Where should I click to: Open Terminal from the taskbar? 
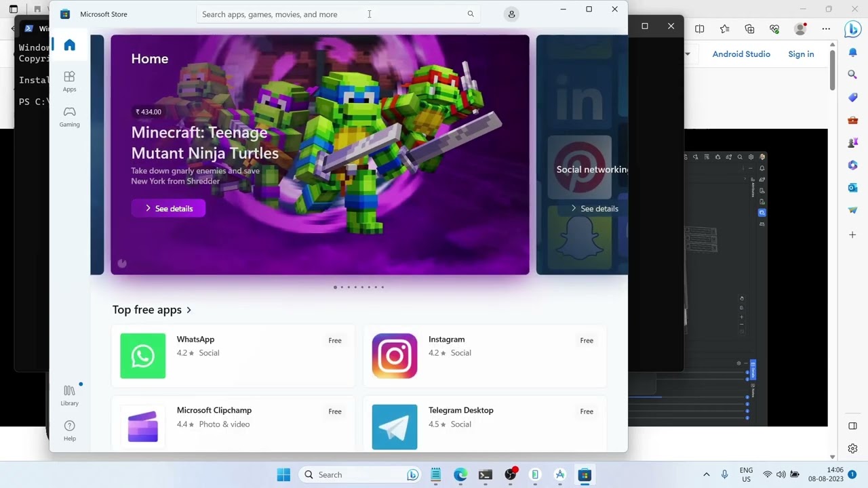point(485,474)
